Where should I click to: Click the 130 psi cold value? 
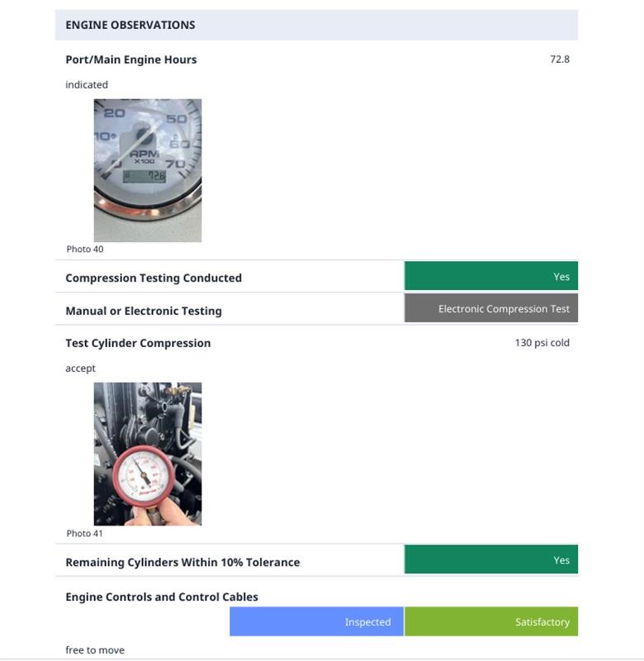click(542, 343)
